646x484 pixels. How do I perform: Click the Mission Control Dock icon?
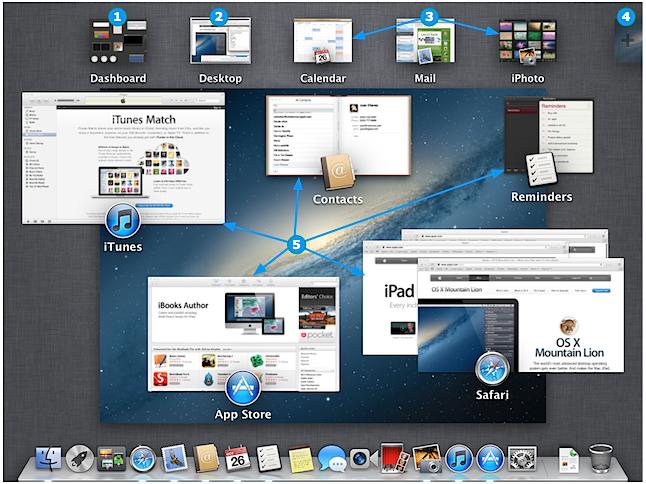click(111, 458)
